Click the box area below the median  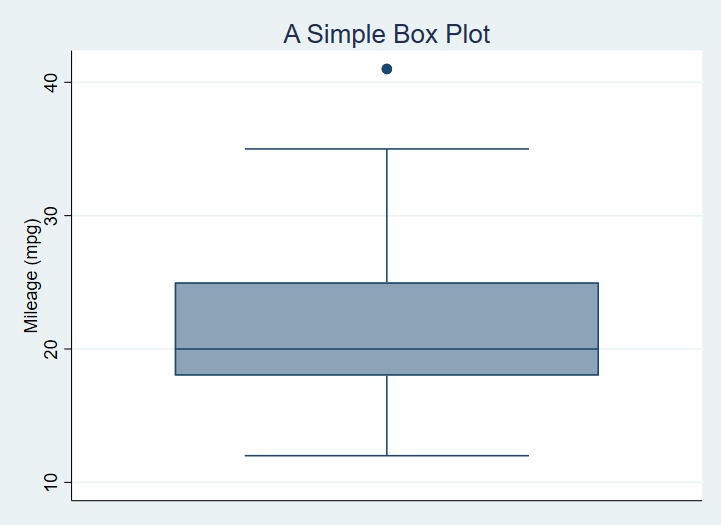point(300,362)
